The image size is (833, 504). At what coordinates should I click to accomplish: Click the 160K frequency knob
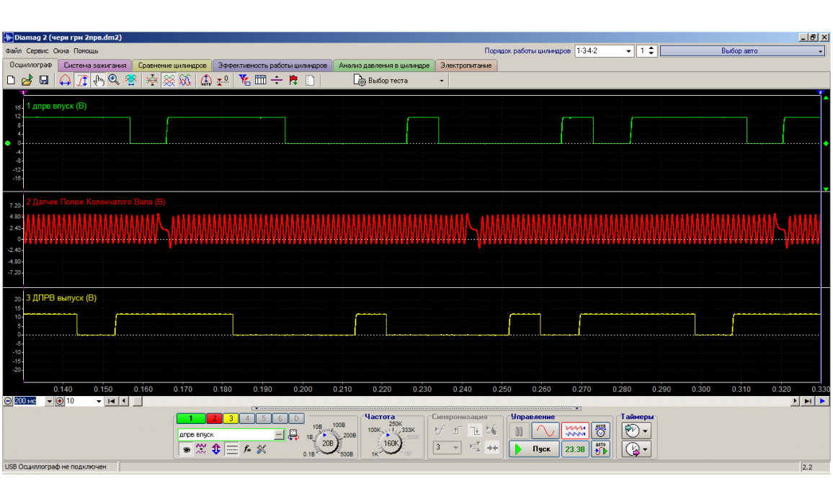pos(391,443)
